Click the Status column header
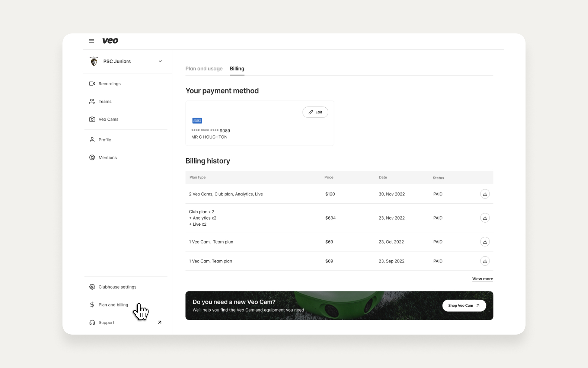Viewport: 588px width, 368px height. click(438, 178)
